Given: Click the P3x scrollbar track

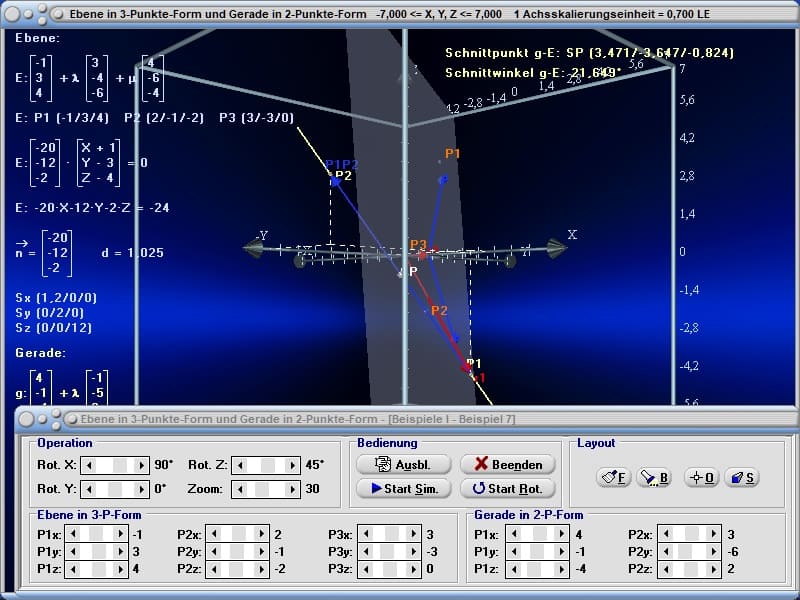Looking at the screenshot, I should click(390, 534).
